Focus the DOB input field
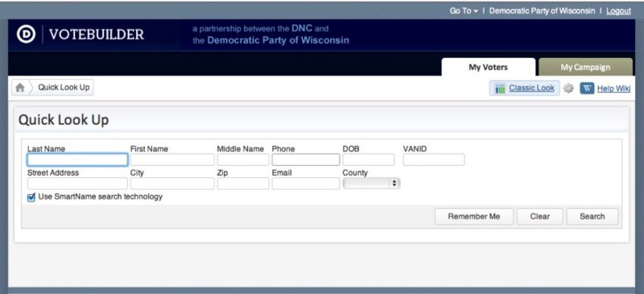 click(369, 159)
